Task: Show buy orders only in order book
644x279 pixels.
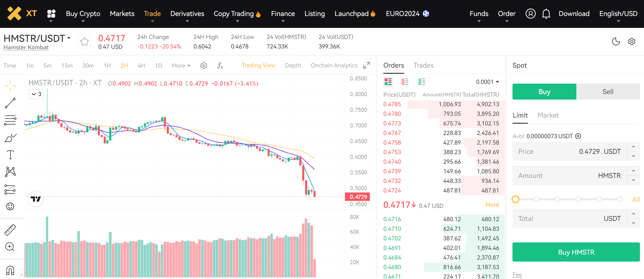Action: point(422,82)
